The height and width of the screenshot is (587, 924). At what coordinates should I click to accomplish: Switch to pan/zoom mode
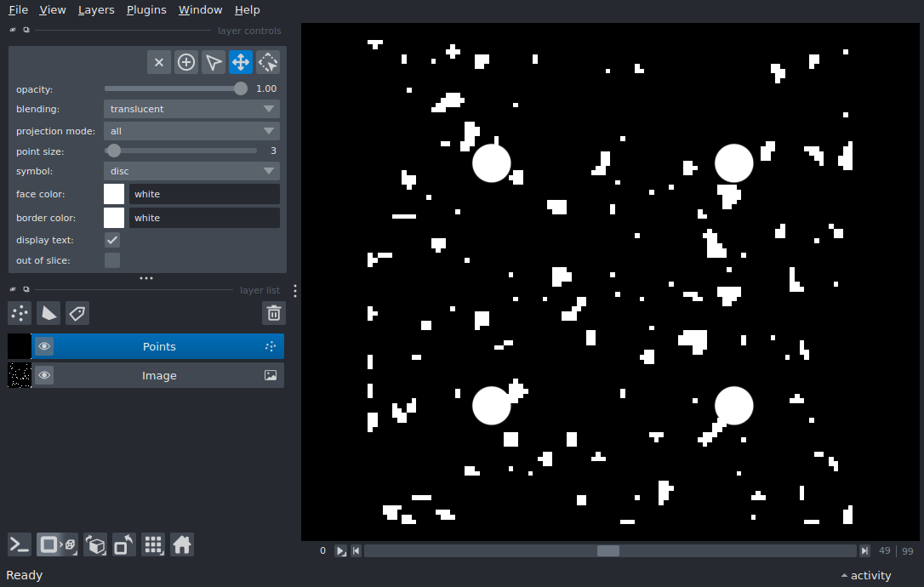pos(241,62)
